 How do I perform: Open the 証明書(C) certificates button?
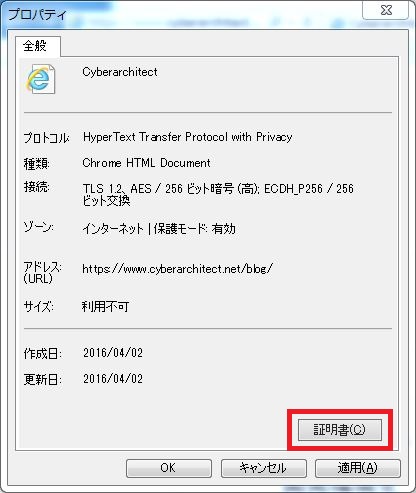point(340,430)
